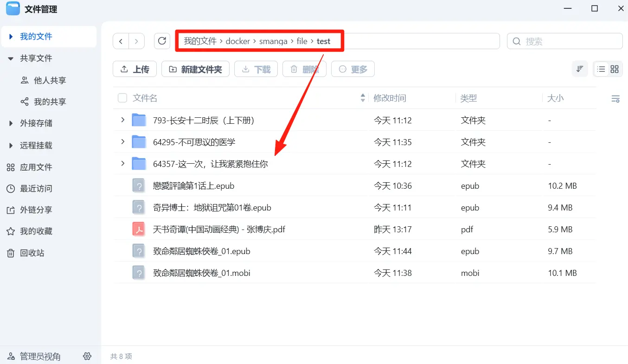Screen dimensions: 628x364
Task: Expand the 64295-不可思议的医学 folder
Action: (x=122, y=142)
